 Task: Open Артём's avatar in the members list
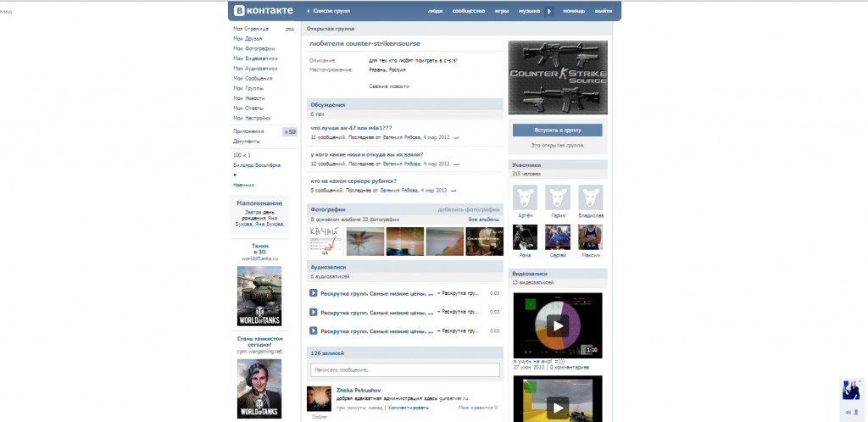tap(525, 197)
